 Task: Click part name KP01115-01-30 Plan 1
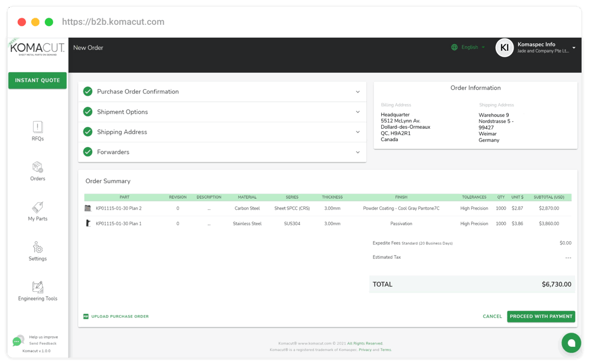(x=119, y=223)
